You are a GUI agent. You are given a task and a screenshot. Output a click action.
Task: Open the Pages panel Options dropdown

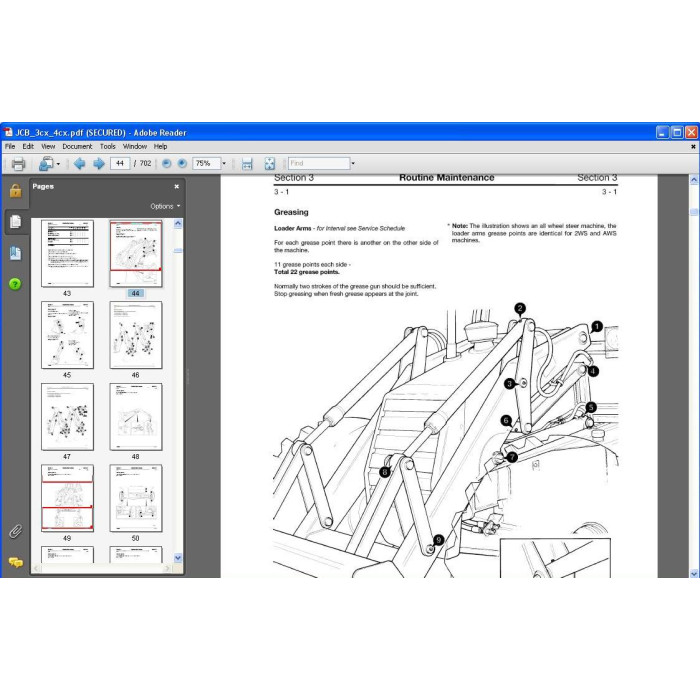(165, 206)
